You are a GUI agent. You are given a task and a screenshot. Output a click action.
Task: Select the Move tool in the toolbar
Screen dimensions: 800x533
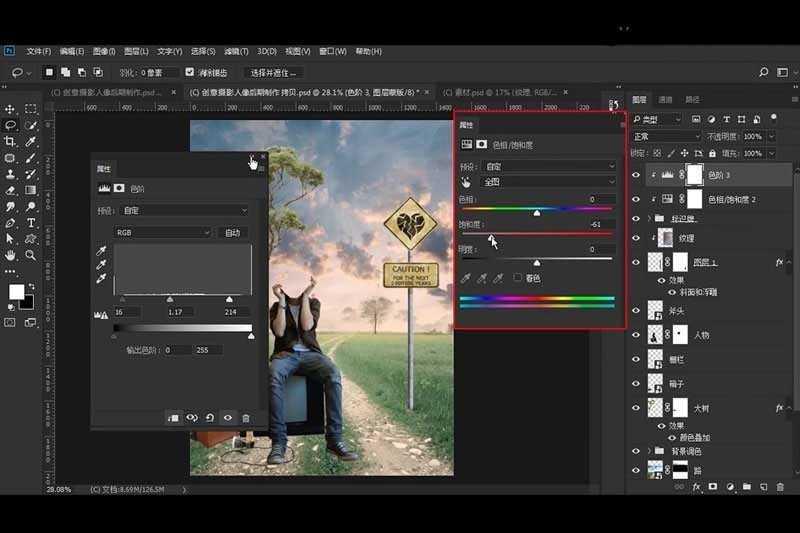(x=10, y=109)
